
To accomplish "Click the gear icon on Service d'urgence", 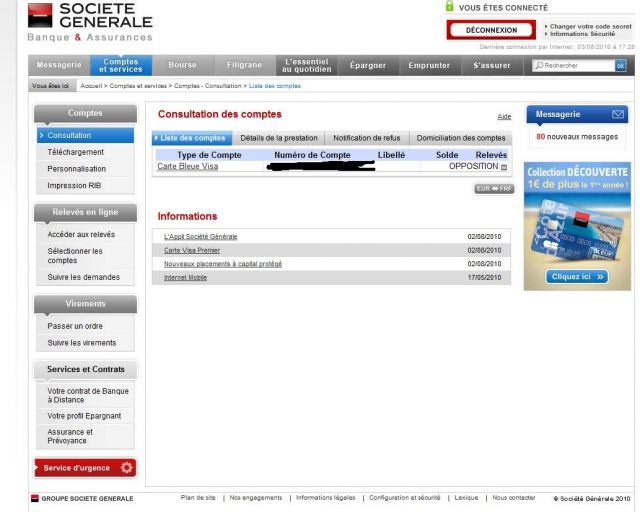I will 127,467.
